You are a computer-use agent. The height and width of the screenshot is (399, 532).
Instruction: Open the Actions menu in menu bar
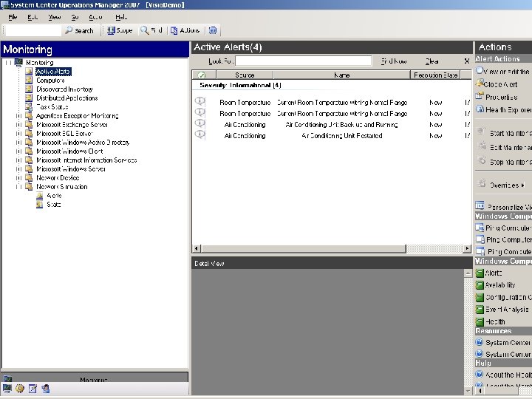coord(95,17)
